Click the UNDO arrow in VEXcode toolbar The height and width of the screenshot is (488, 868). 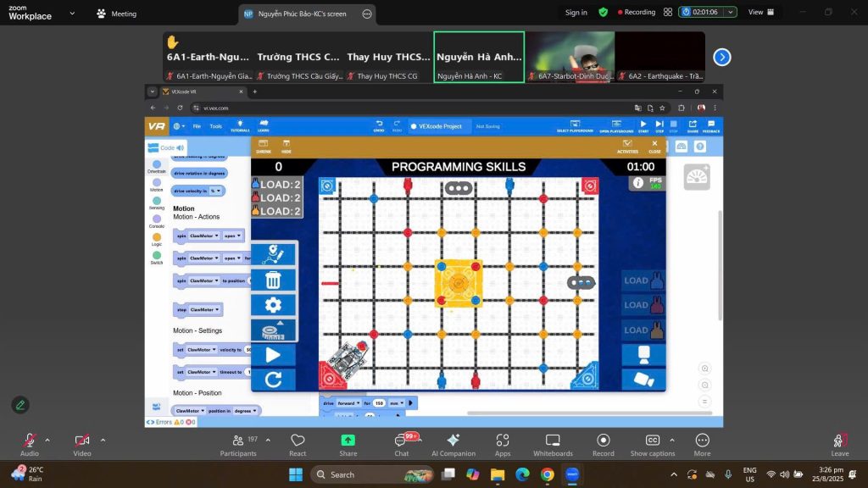[x=379, y=125]
